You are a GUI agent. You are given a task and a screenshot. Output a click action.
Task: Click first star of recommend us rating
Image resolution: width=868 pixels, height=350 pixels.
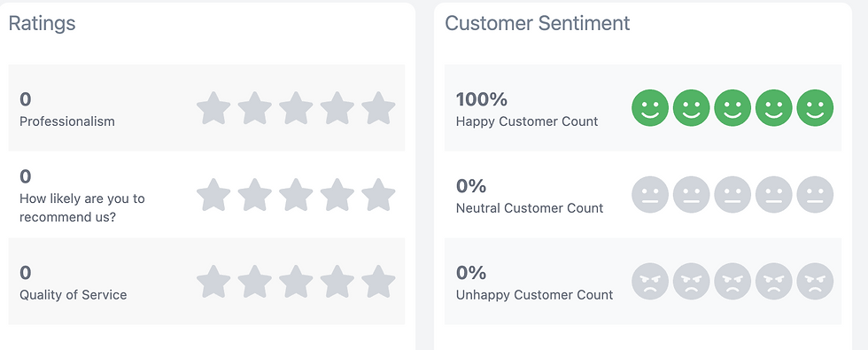coord(213,194)
